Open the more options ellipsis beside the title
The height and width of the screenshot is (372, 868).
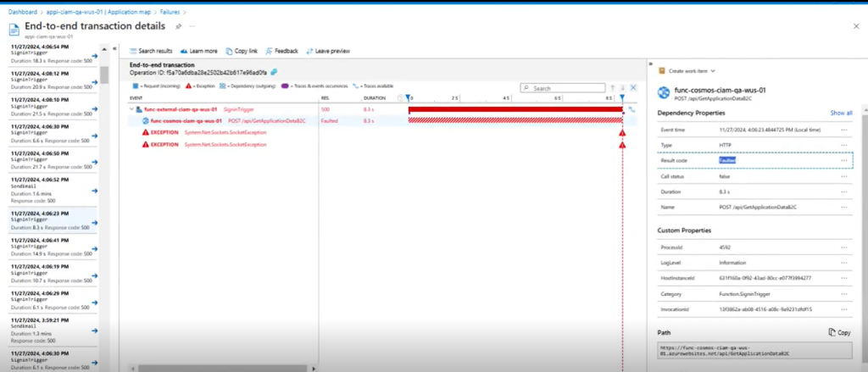(192, 26)
